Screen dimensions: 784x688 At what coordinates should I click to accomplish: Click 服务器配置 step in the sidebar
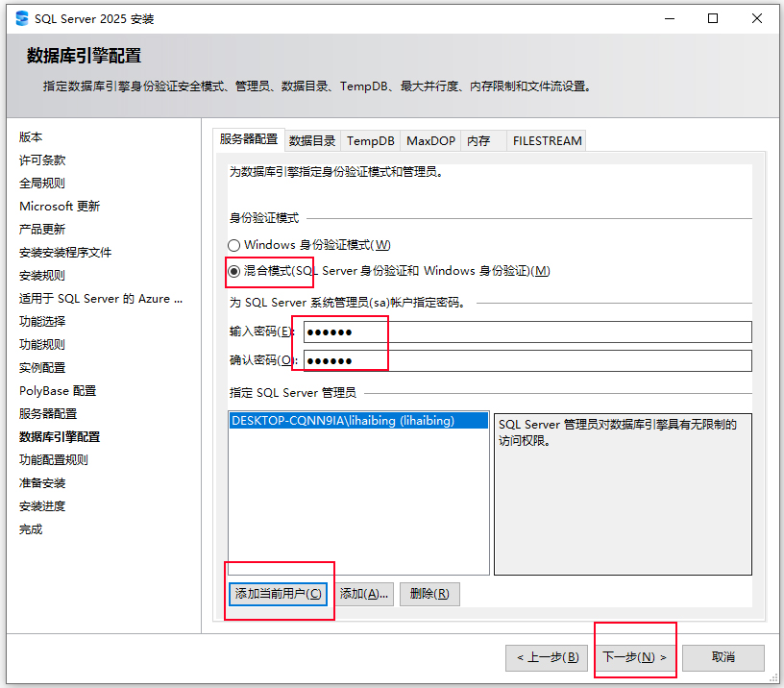coord(48,413)
